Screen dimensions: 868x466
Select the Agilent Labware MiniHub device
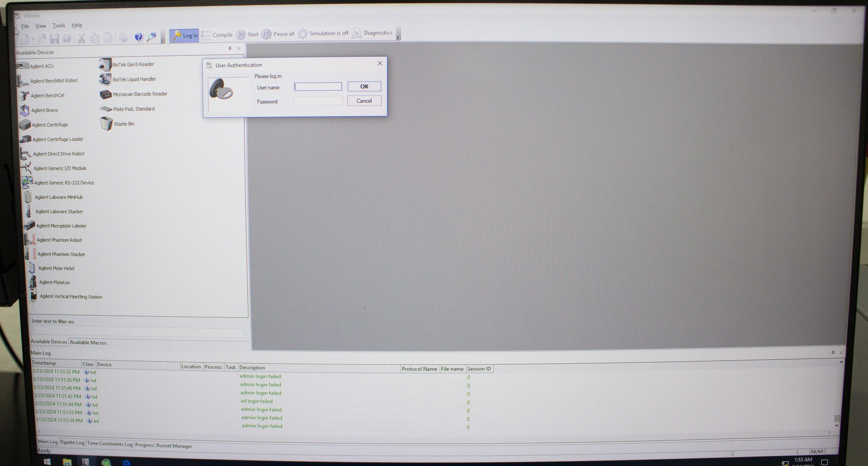[x=53, y=197]
